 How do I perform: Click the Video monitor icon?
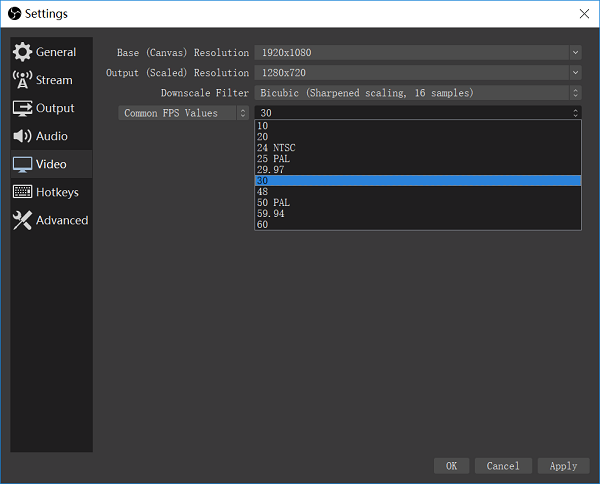coord(22,165)
